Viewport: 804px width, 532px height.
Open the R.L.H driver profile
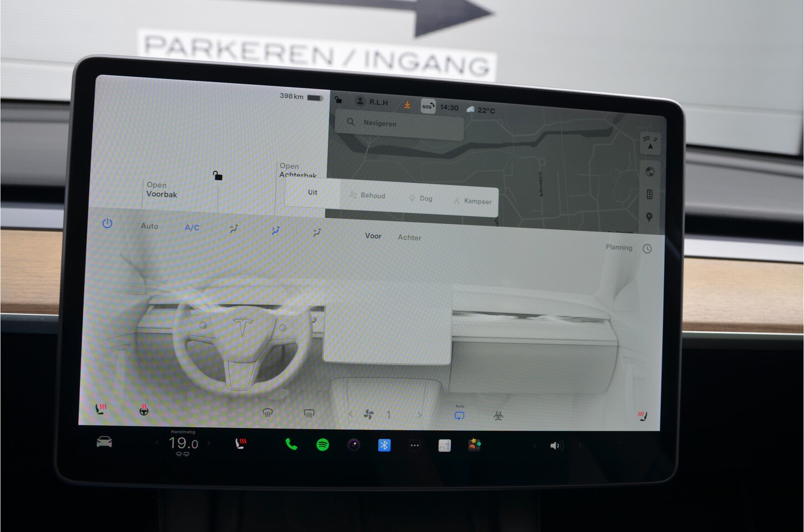(x=372, y=101)
